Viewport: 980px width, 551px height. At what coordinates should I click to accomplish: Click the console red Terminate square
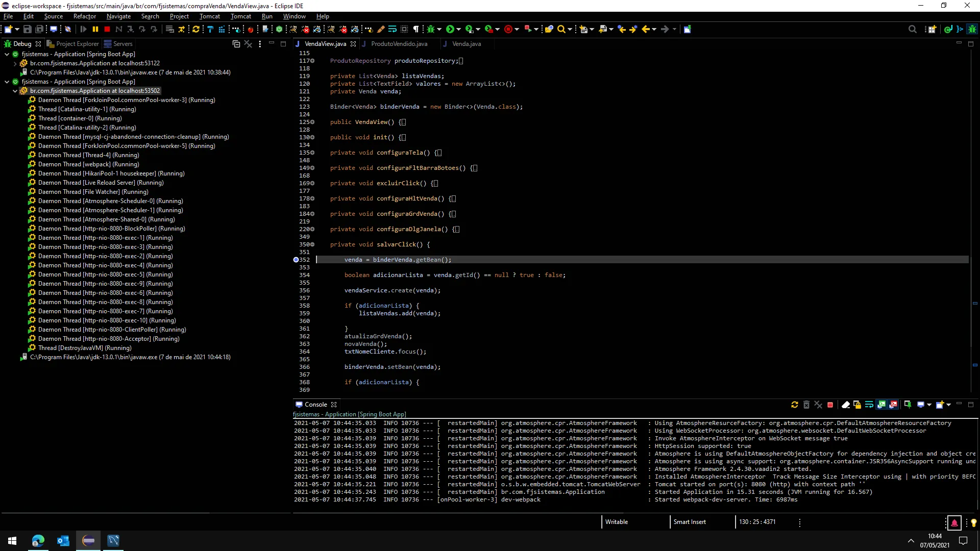pos(830,405)
